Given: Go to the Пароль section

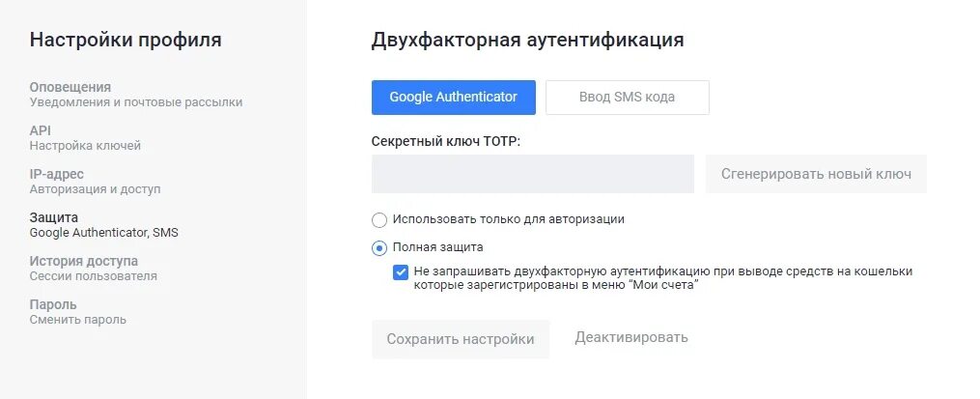Looking at the screenshot, I should (x=53, y=304).
